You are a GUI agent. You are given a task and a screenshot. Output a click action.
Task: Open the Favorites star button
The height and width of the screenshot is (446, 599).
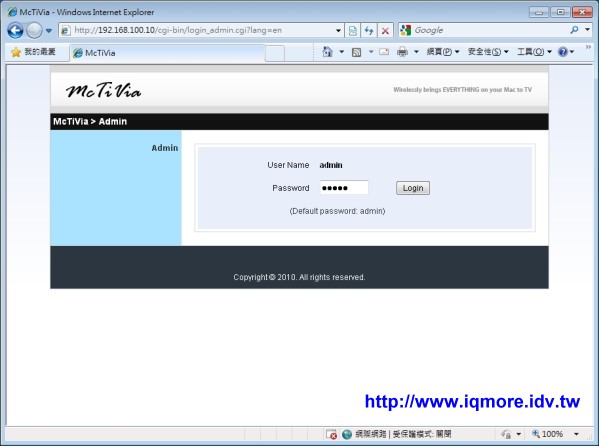[33, 52]
